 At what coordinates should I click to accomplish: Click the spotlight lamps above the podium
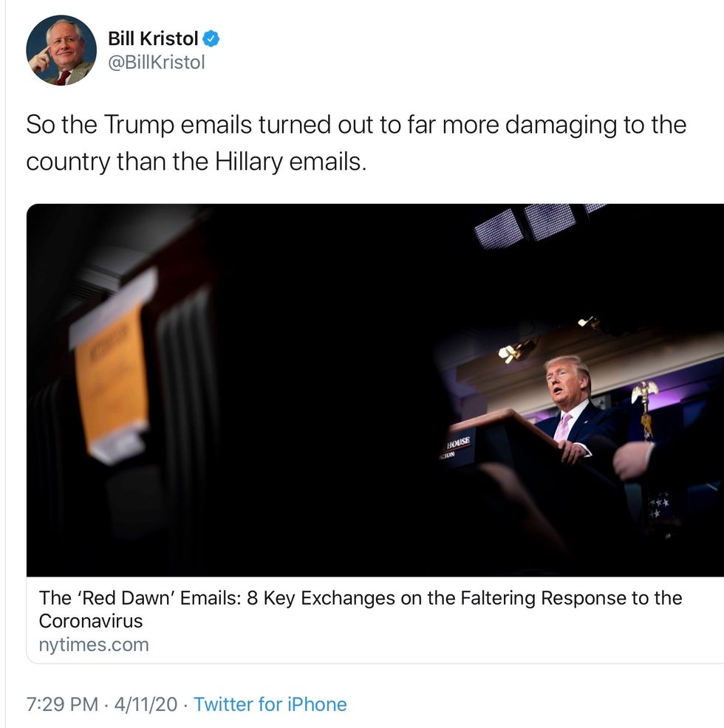click(x=517, y=349)
